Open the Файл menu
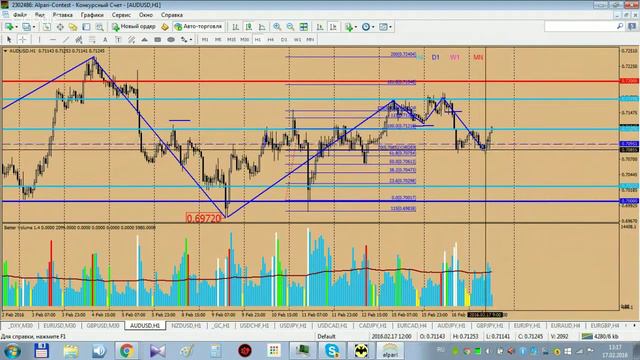Viewport: 640px width, 360px height. pyautogui.click(x=20, y=15)
